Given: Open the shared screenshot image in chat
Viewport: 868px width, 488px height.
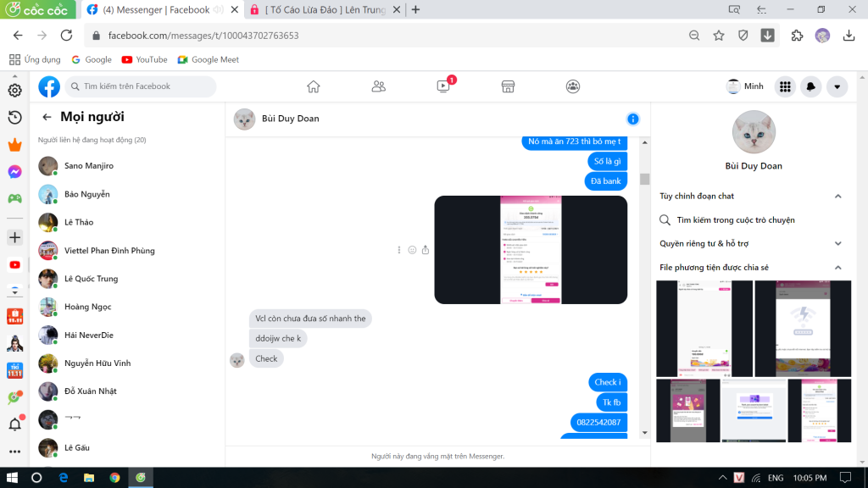Looking at the screenshot, I should click(x=531, y=250).
